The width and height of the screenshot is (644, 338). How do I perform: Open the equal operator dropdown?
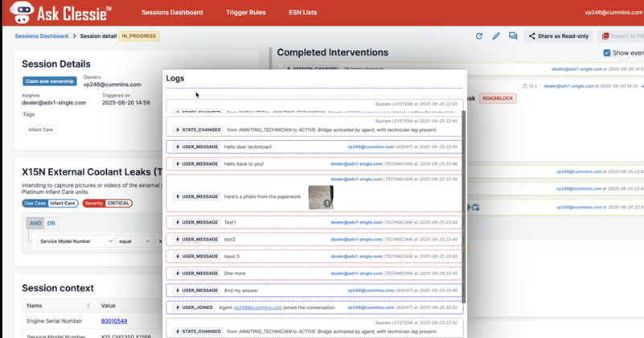[134, 241]
